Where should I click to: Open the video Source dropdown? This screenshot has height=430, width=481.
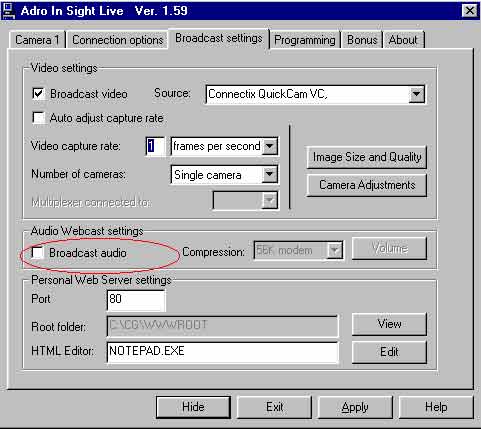pos(416,94)
